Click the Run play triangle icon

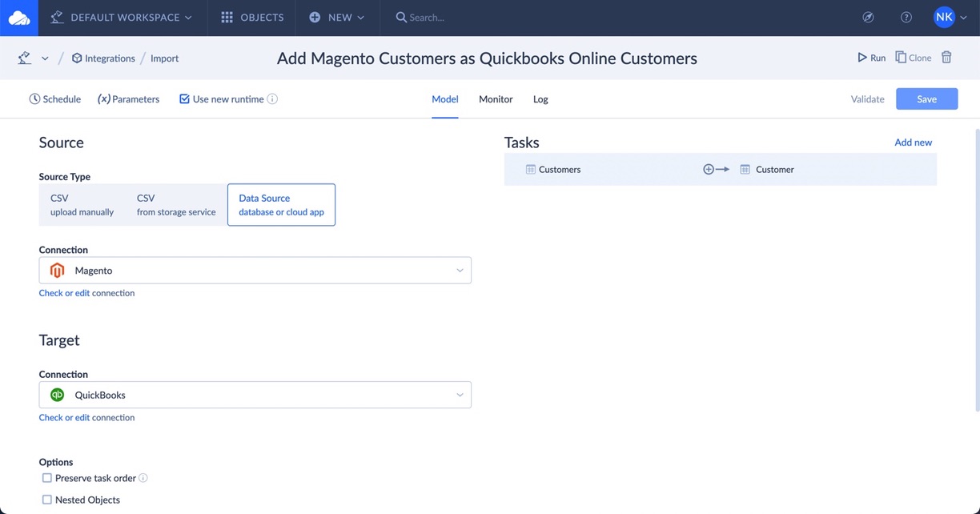[862, 58]
